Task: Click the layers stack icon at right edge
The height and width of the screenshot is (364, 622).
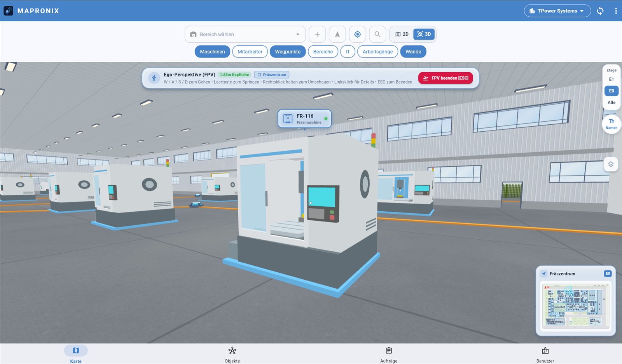Action: (611, 164)
